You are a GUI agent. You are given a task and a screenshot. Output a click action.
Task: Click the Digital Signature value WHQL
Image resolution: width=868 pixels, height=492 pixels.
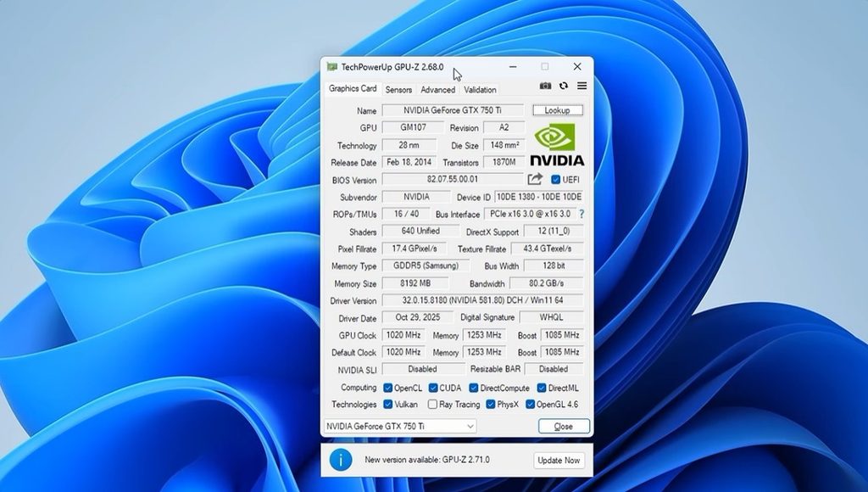pyautogui.click(x=551, y=317)
